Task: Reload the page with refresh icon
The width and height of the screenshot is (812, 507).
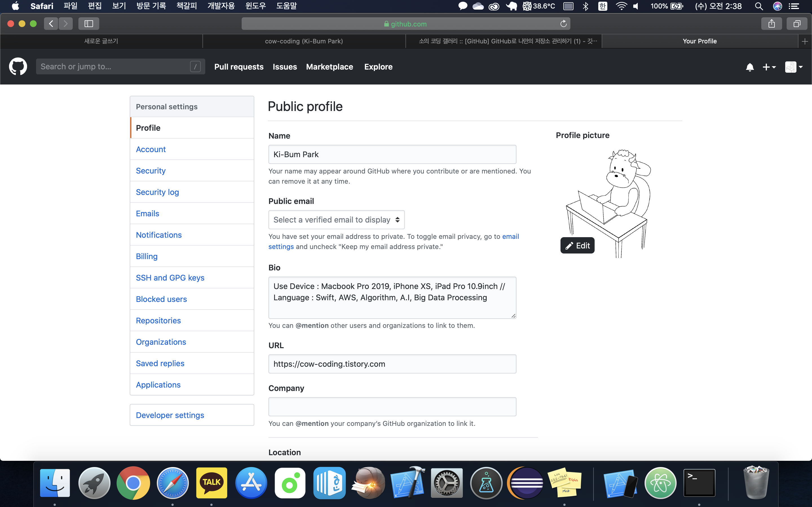Action: 563,24
